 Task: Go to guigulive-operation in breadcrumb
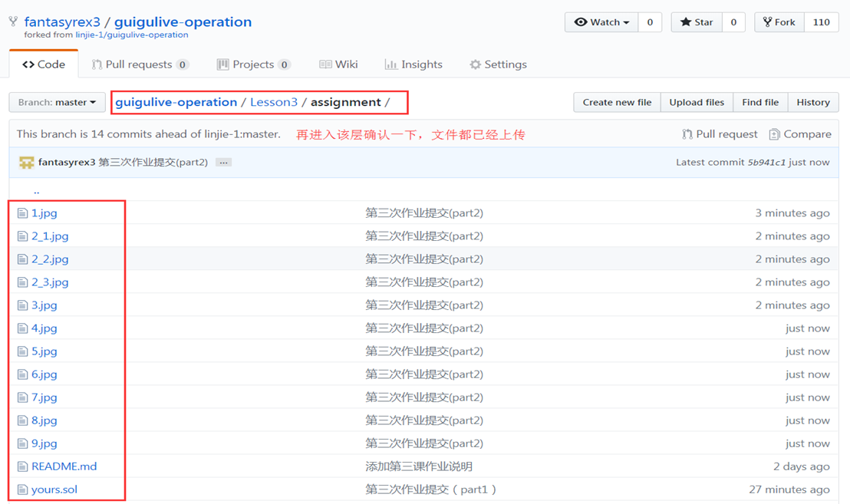point(176,102)
